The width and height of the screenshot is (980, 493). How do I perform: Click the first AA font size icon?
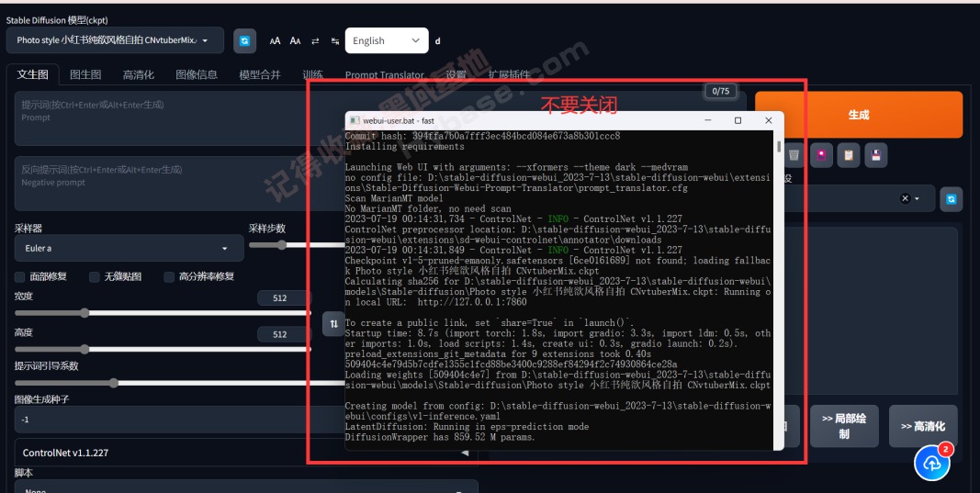(275, 40)
